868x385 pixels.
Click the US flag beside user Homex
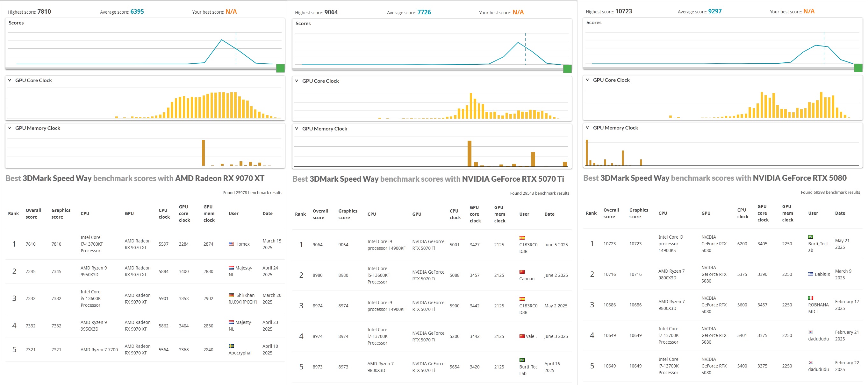click(231, 244)
